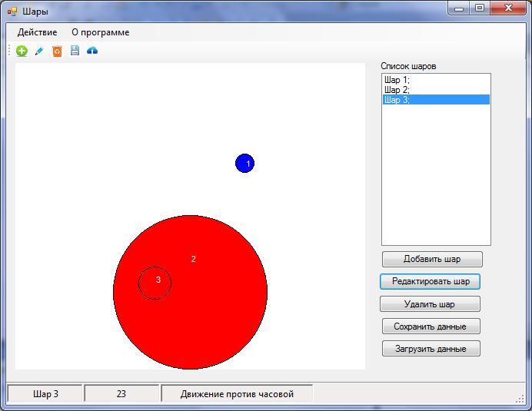Click the pencil edit-ball toolbar icon

click(x=39, y=51)
